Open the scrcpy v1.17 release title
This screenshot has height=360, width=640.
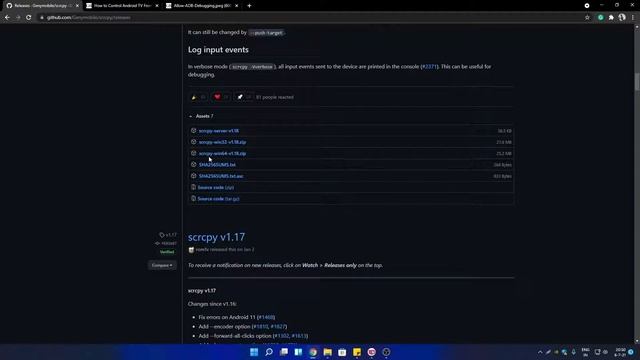pos(216,237)
